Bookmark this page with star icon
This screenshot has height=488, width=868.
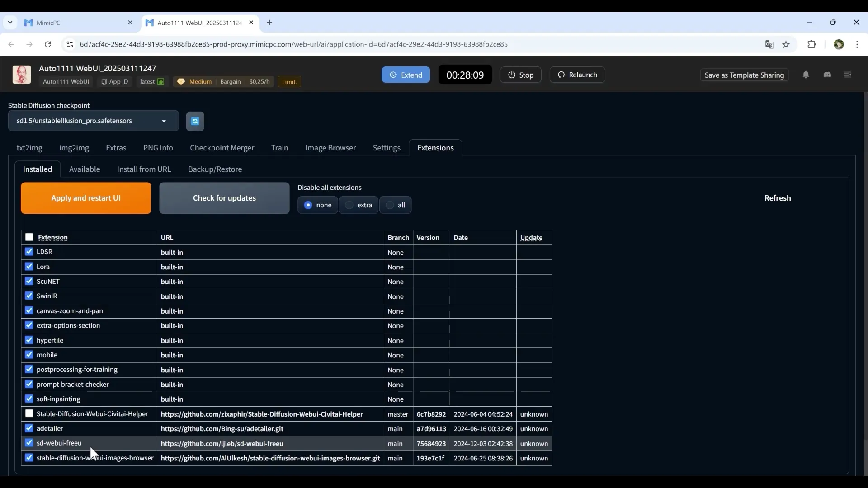coord(786,44)
